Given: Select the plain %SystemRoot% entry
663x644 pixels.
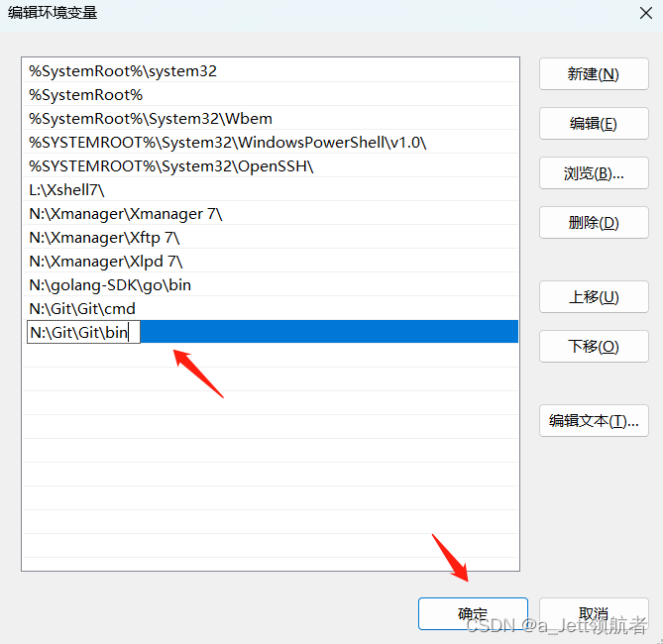Looking at the screenshot, I should 271,94.
